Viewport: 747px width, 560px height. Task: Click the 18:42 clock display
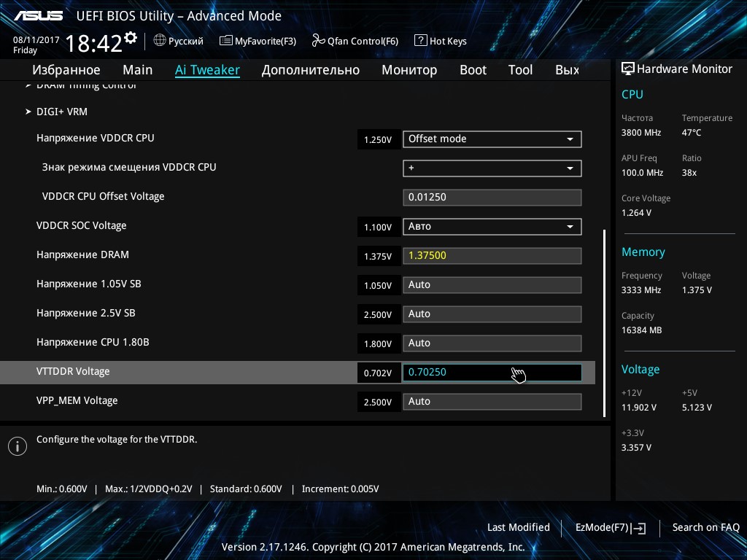[93, 43]
